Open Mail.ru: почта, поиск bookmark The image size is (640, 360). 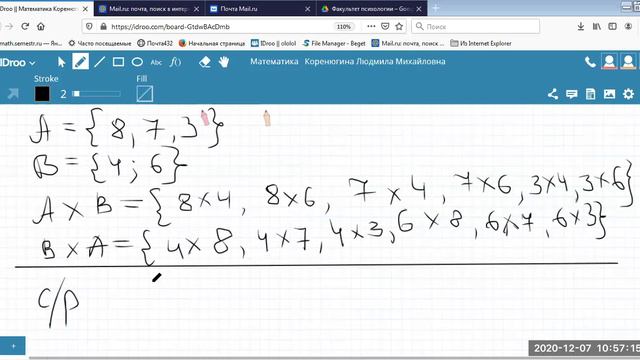pos(408,43)
